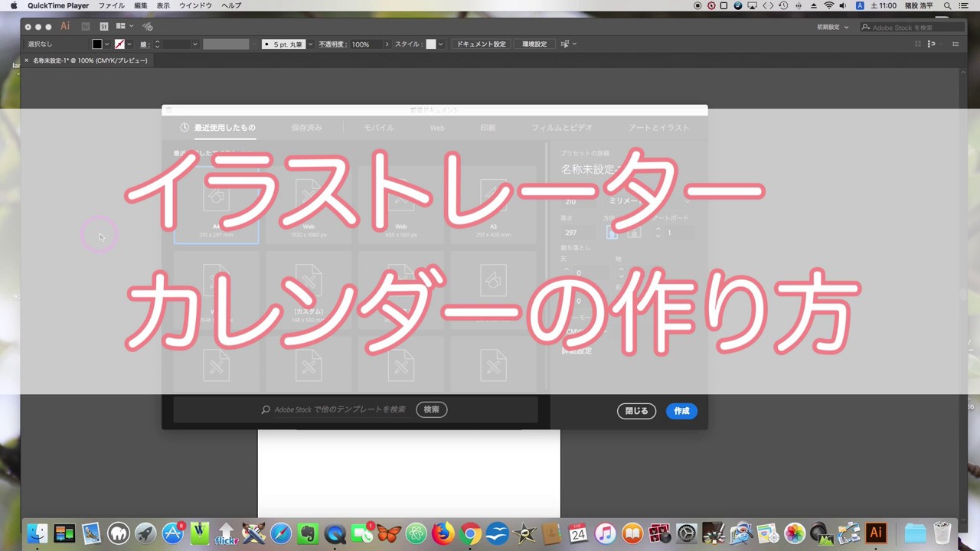Open the 表示 menu
This screenshot has height=551, width=980.
pyautogui.click(x=163, y=5)
